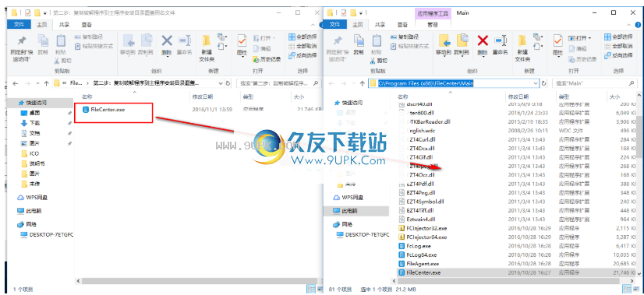Screen dimensions: 644x295
Task: Click the Up arrow in 第二步 window
Action: [46, 83]
